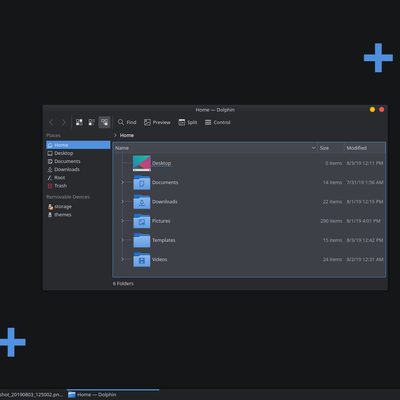This screenshot has height=400, width=400.
Task: Click '14 items' size of Documents
Action: click(332, 182)
